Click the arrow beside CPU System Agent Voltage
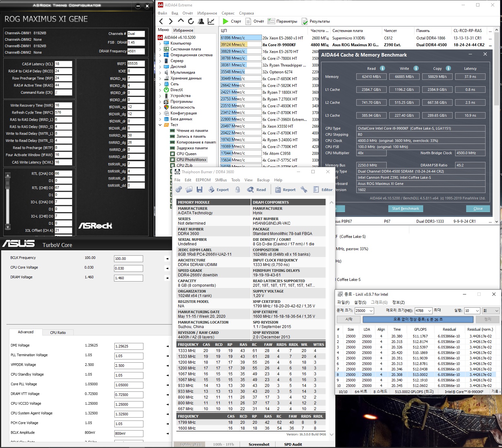This screenshot has height=448, width=502. [x=167, y=414]
